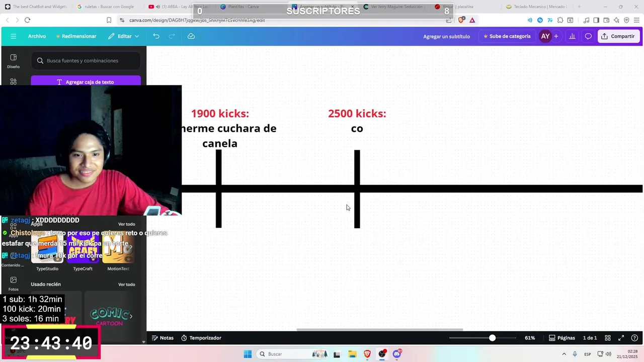Open the AY account avatar
The height and width of the screenshot is (362, 644).
[x=545, y=36]
